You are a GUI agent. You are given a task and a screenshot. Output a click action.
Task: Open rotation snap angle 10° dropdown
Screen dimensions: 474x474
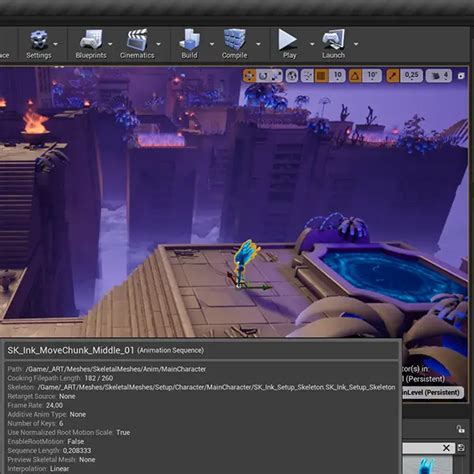[372, 76]
